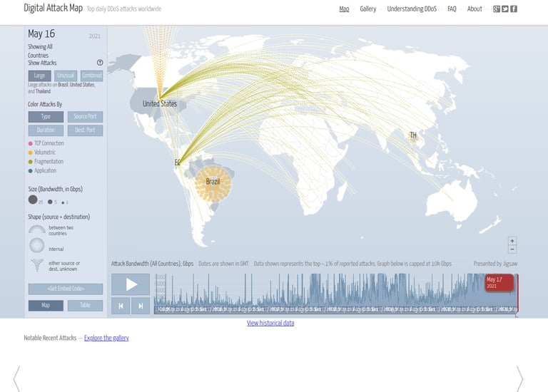Show Combined attacks
The height and width of the screenshot is (392, 548).
click(x=91, y=76)
